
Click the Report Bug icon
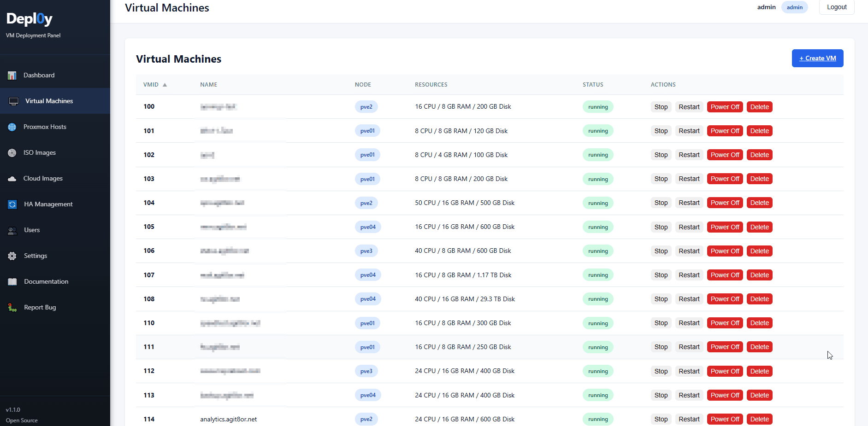click(x=12, y=308)
